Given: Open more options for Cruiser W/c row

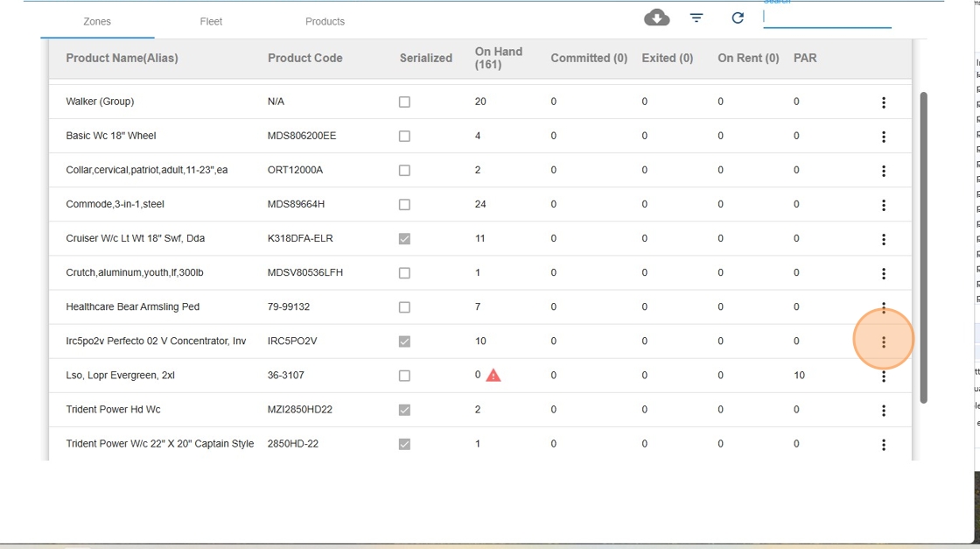Looking at the screenshot, I should click(x=884, y=240).
